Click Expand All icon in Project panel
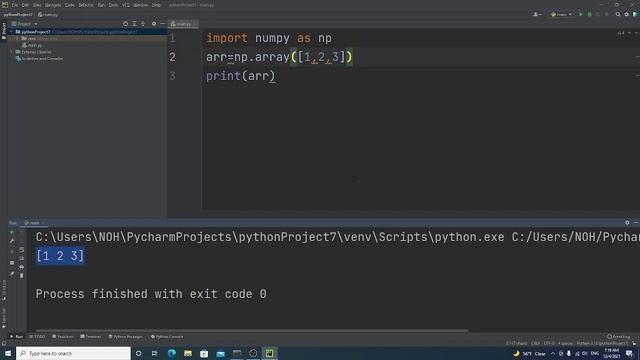The image size is (640, 360). pyautogui.click(x=134, y=24)
